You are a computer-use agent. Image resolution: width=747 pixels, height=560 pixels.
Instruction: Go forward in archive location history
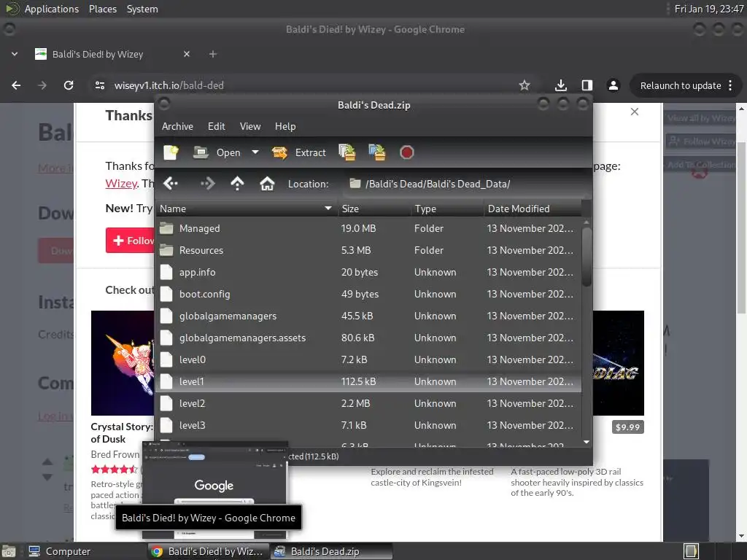(x=207, y=183)
